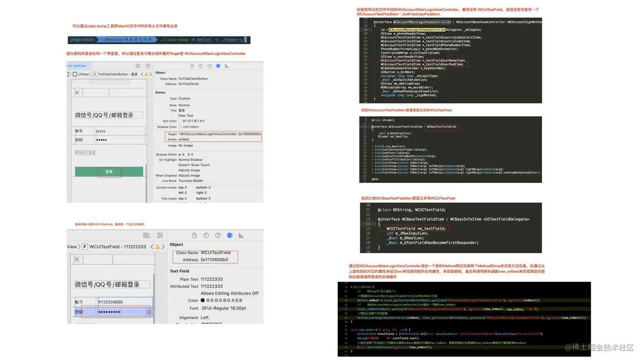Viewport: 644px width, 362px height.
Task: Expand the chevron after UIView in the breadcrumb
Action: [x=90, y=74]
